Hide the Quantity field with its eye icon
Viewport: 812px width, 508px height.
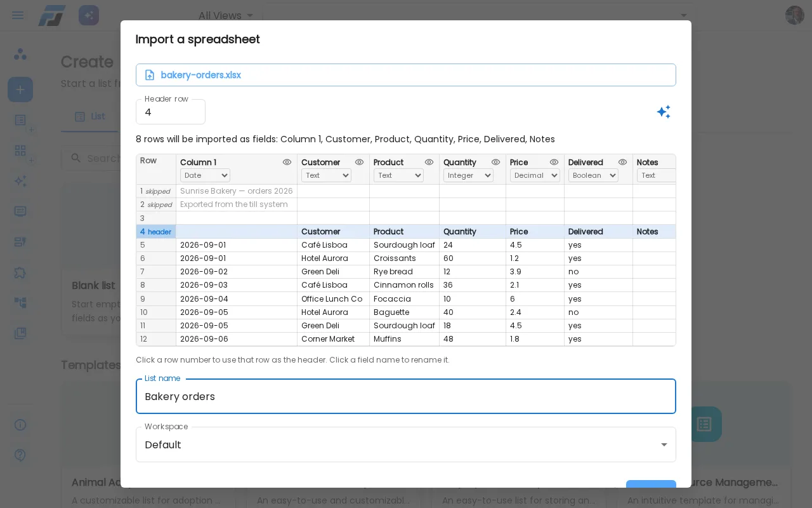point(495,163)
